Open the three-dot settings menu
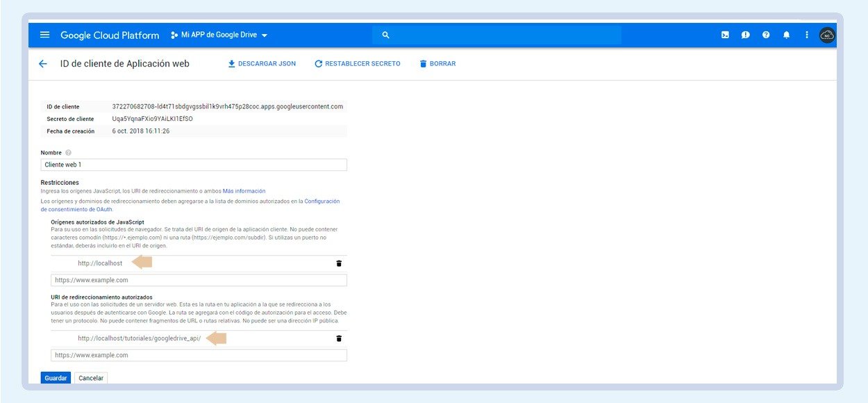868x403 pixels. pyautogui.click(x=807, y=35)
